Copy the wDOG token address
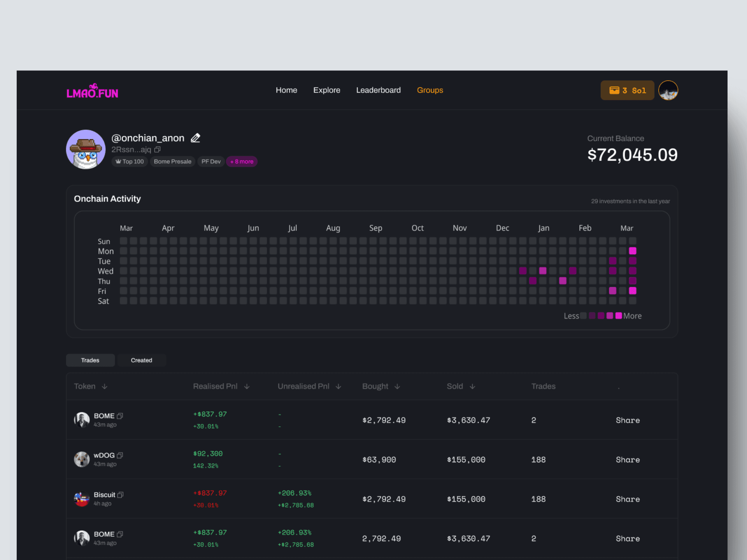This screenshot has width=747, height=560. click(120, 455)
